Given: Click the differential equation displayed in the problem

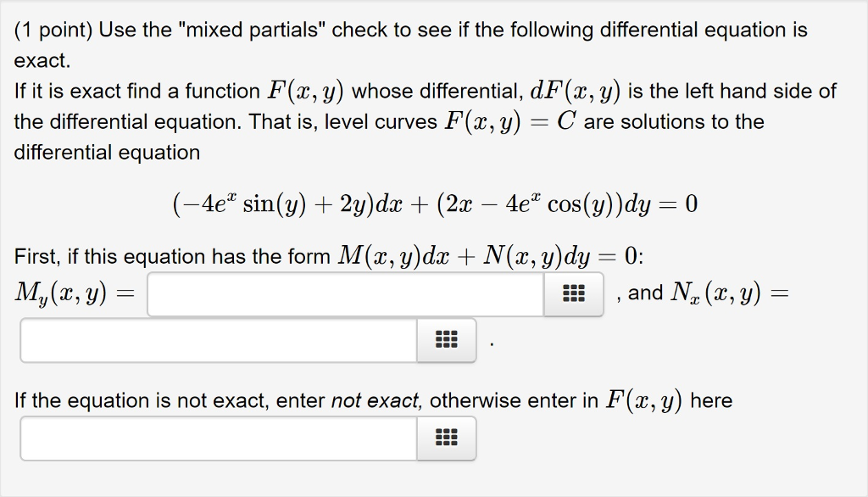Looking at the screenshot, I should pyautogui.click(x=434, y=203).
